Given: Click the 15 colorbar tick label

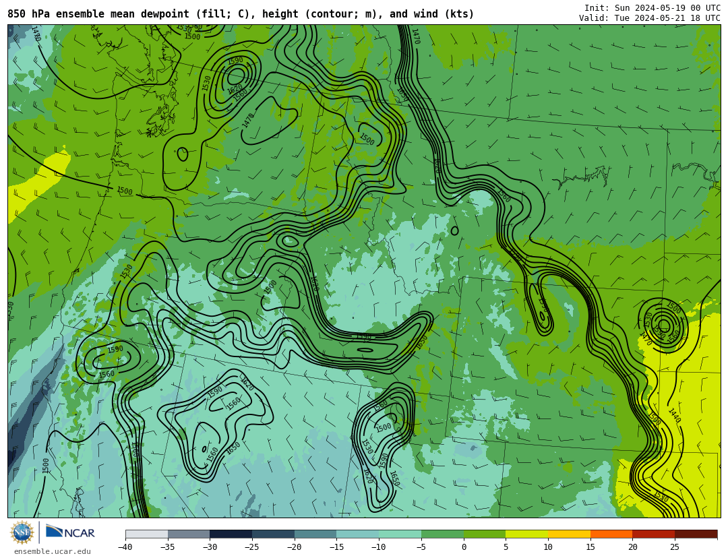Looking at the screenshot, I should pyautogui.click(x=590, y=547).
